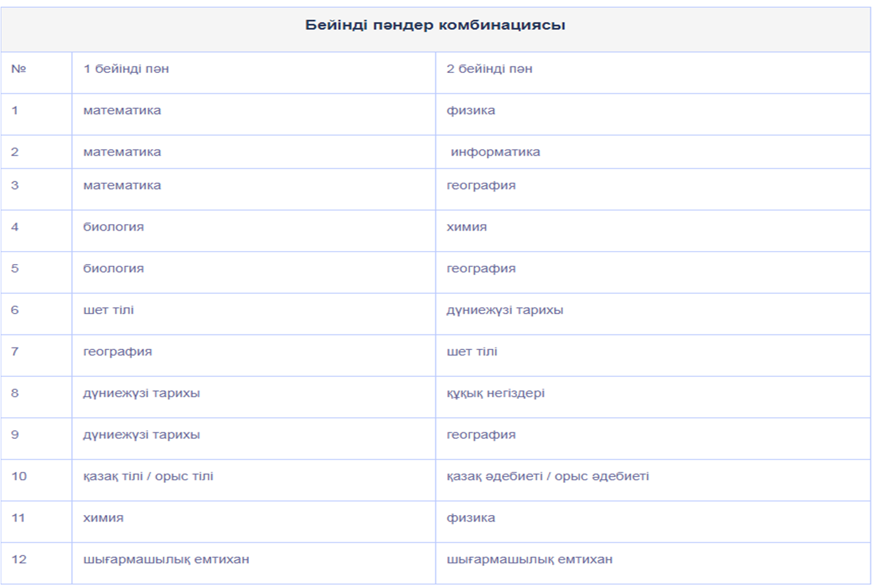Screen dimensions: 880x588
Task: Click the '№' column heading cell
Action: pos(19,69)
